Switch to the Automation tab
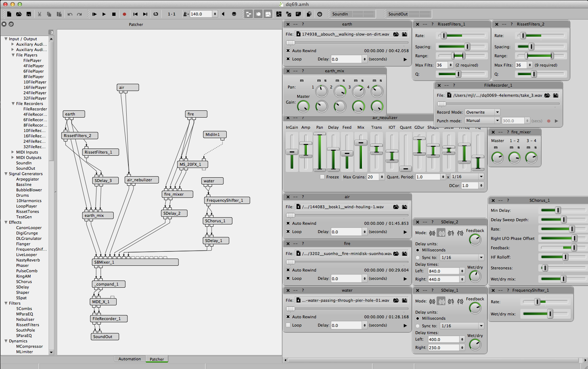588x369 pixels. [x=130, y=359]
